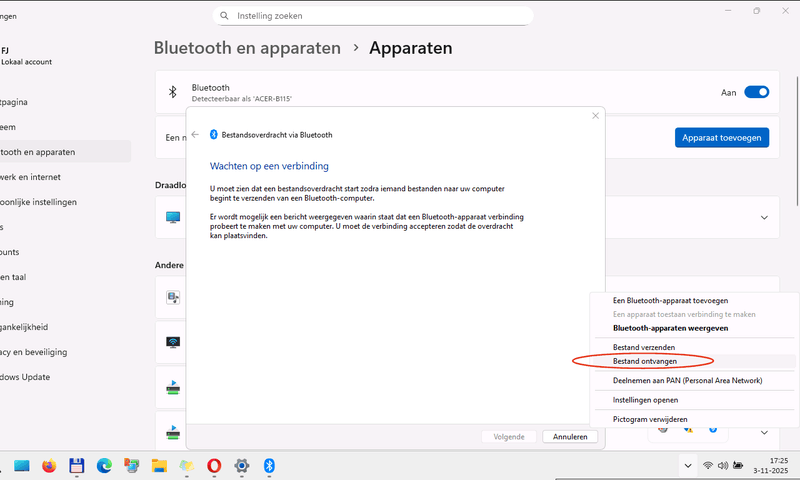Close the Bestandsoverdracht via Bluetooth dialog
800x480 pixels.
pos(595,116)
